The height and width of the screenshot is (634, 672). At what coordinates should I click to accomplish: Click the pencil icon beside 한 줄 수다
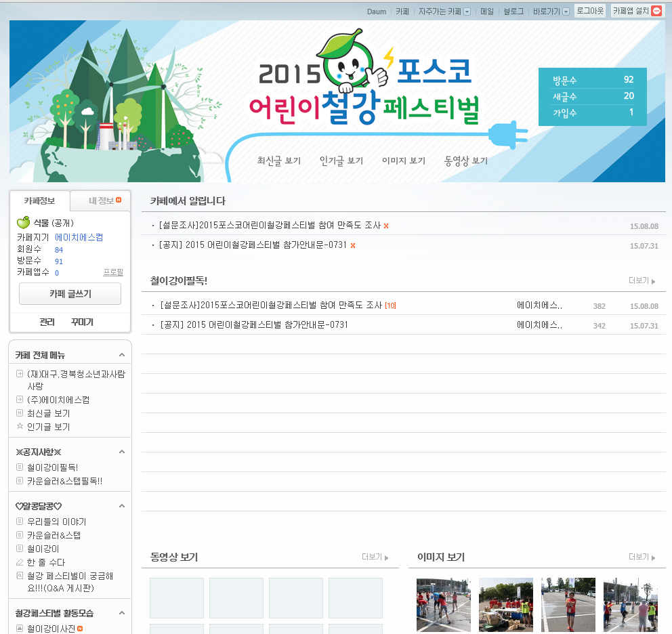(19, 562)
